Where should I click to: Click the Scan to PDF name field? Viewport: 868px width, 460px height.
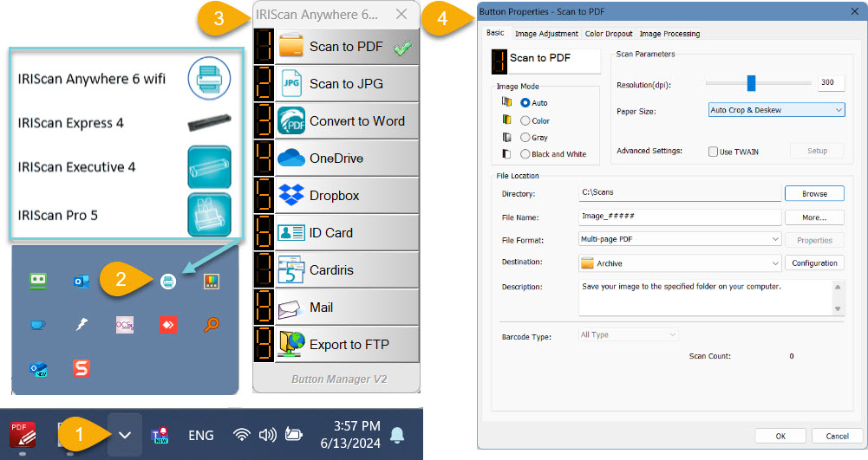[553, 61]
